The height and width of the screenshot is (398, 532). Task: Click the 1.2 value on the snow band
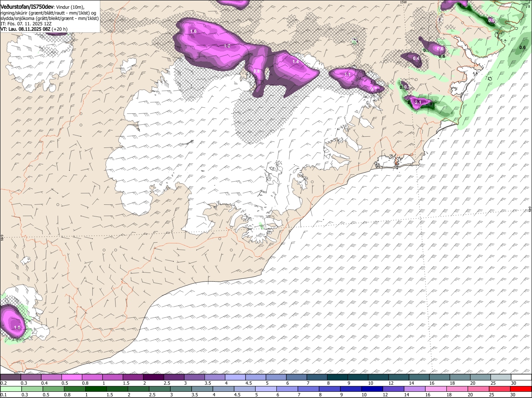[227, 46]
